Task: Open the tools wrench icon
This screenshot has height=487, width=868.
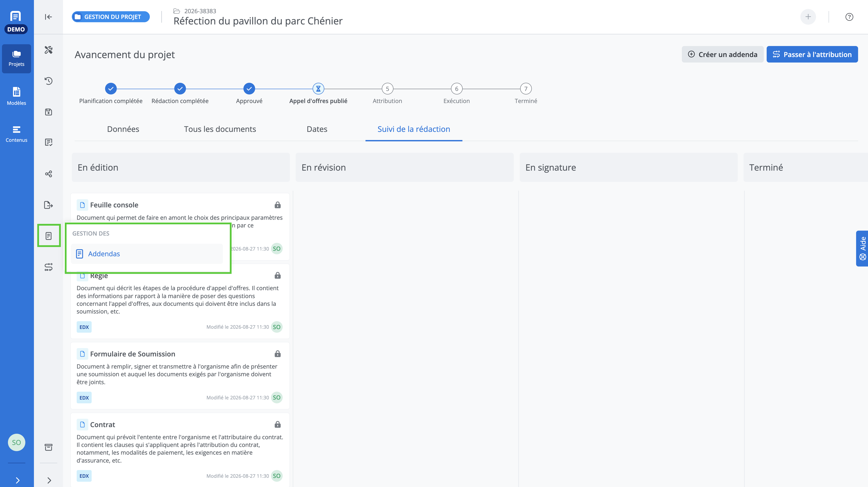Action: coord(48,50)
